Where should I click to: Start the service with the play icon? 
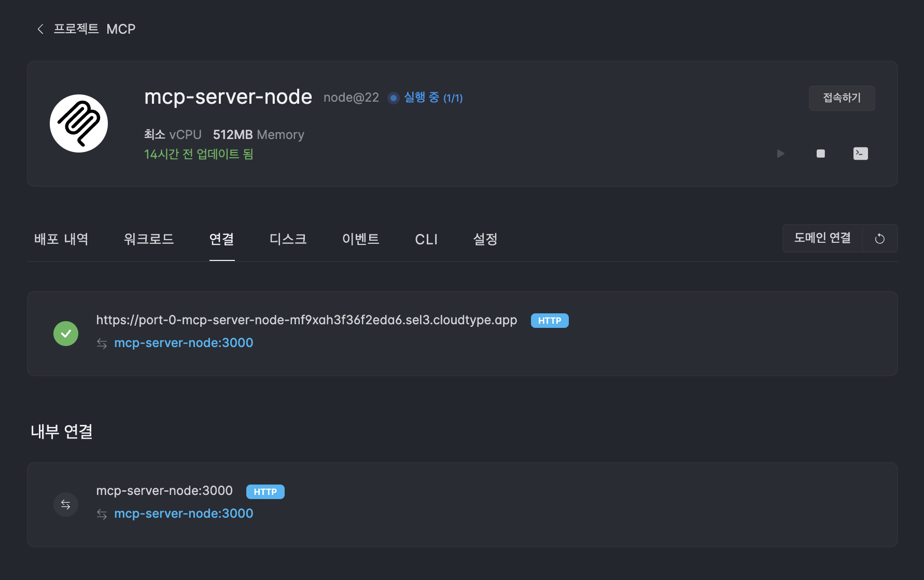pos(780,154)
